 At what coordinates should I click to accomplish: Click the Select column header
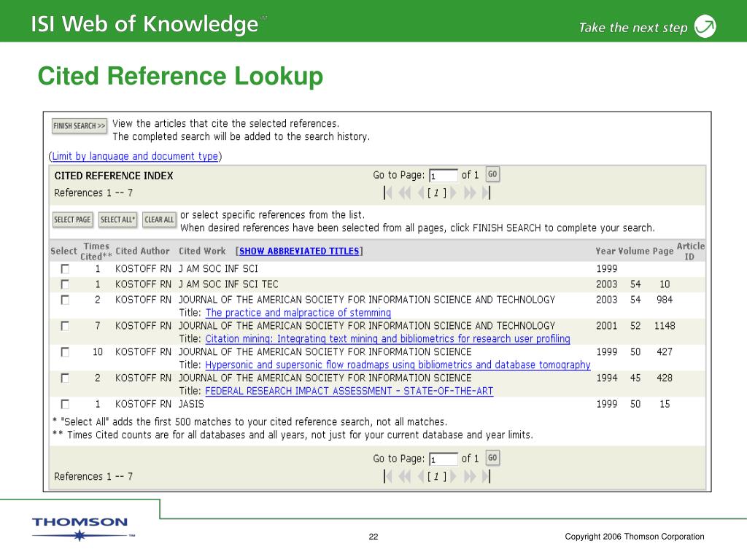tap(63, 251)
